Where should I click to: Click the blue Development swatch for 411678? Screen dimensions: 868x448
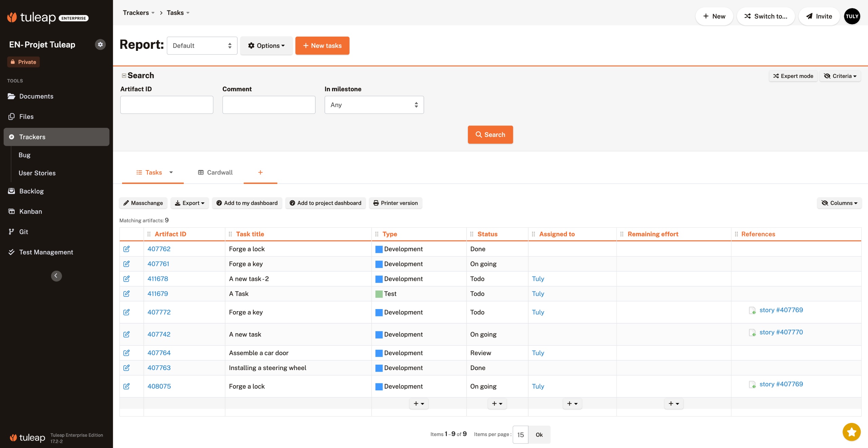click(x=379, y=279)
